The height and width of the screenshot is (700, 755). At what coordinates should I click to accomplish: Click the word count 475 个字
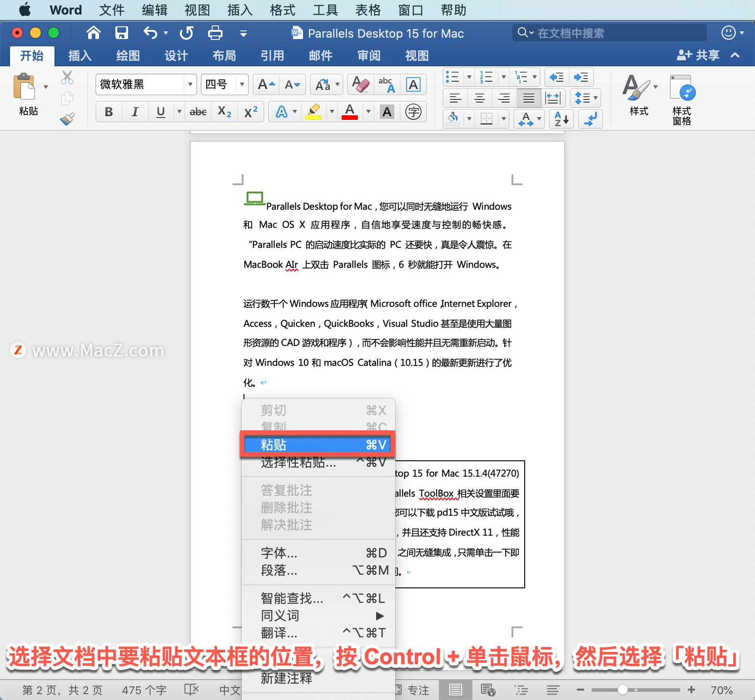tap(144, 690)
